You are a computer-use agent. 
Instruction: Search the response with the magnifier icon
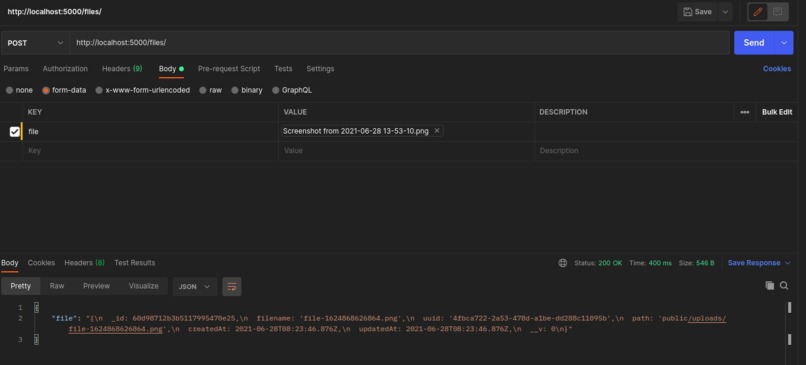click(784, 286)
